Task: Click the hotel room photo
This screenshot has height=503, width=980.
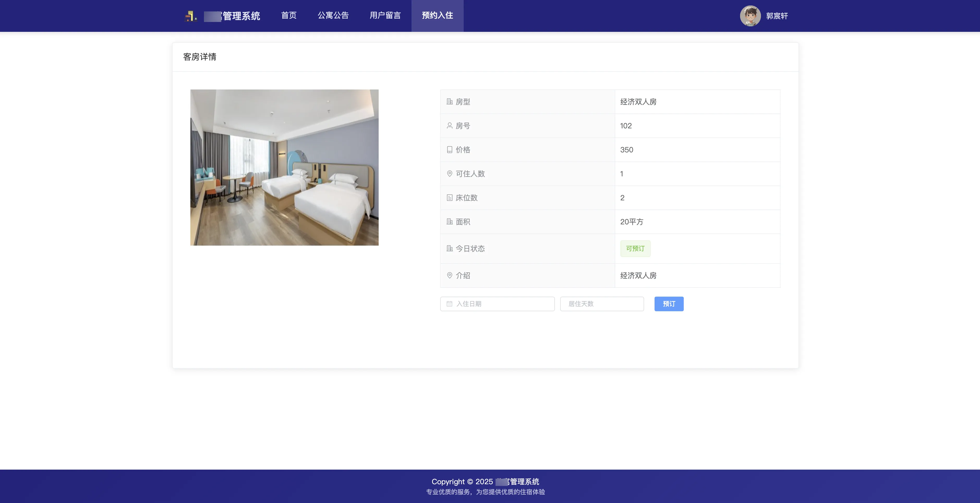Action: coord(284,167)
